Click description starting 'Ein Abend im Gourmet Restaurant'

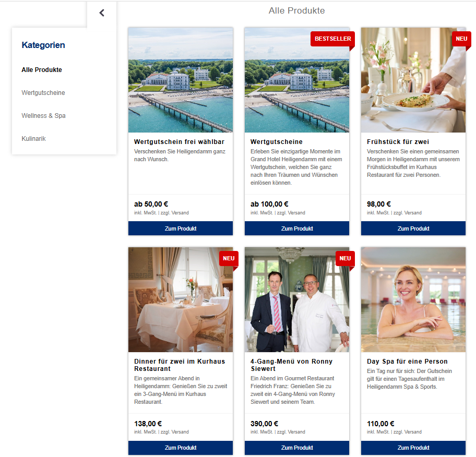click(293, 390)
